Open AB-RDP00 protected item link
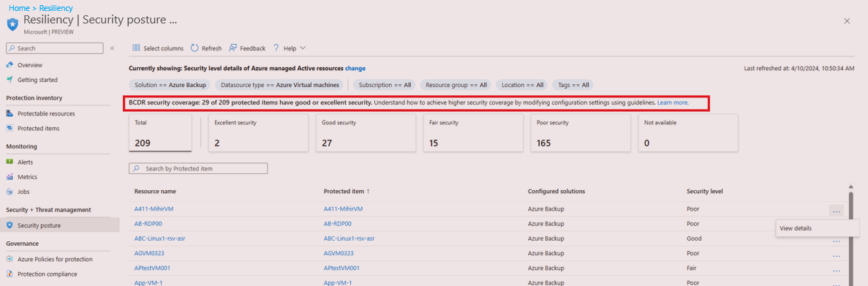This screenshot has width=868, height=286. pos(338,224)
